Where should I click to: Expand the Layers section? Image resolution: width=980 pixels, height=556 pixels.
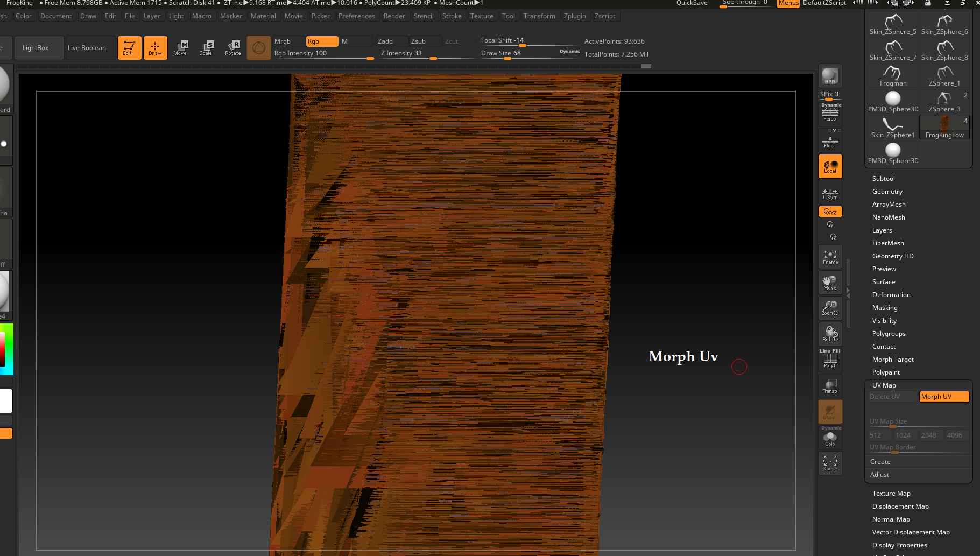pyautogui.click(x=882, y=230)
